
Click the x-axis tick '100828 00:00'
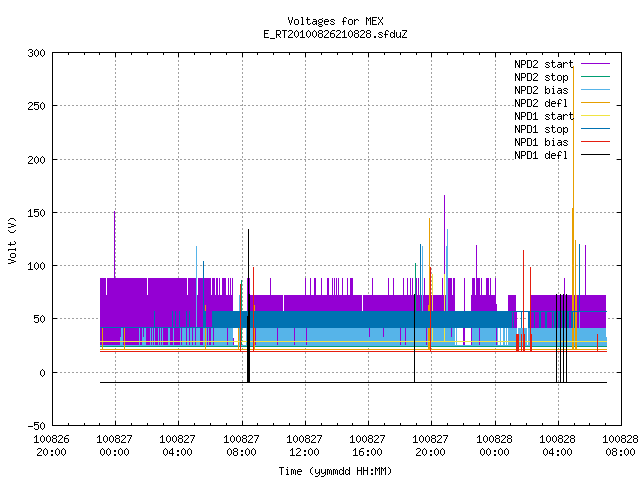pos(494,446)
